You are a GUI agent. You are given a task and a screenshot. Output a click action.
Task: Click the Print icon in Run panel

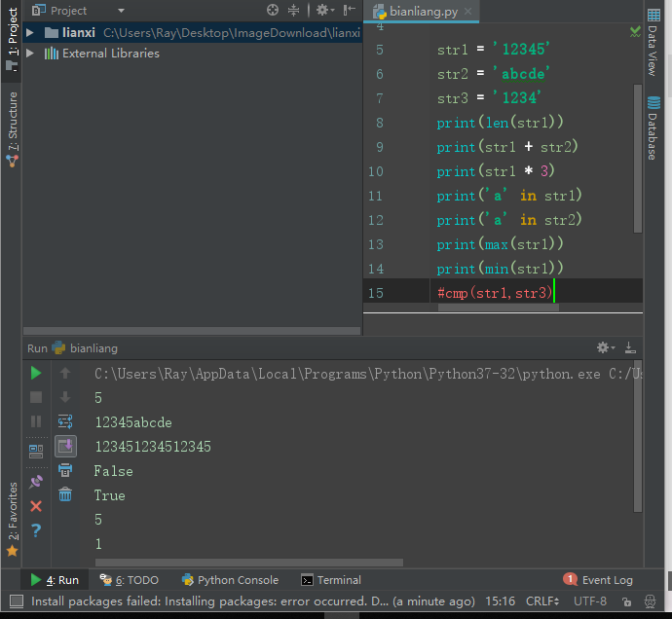point(65,470)
